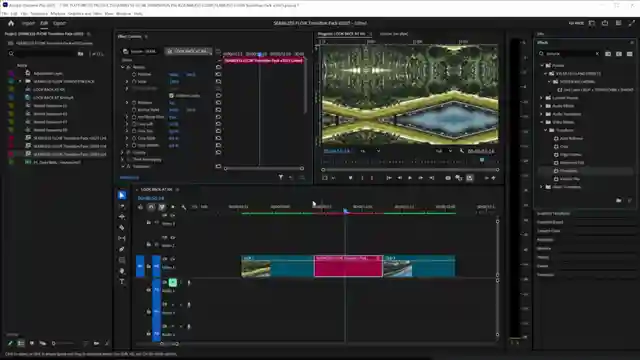Expand the Audio Effects folder
640x360 pixels.
coord(542,106)
